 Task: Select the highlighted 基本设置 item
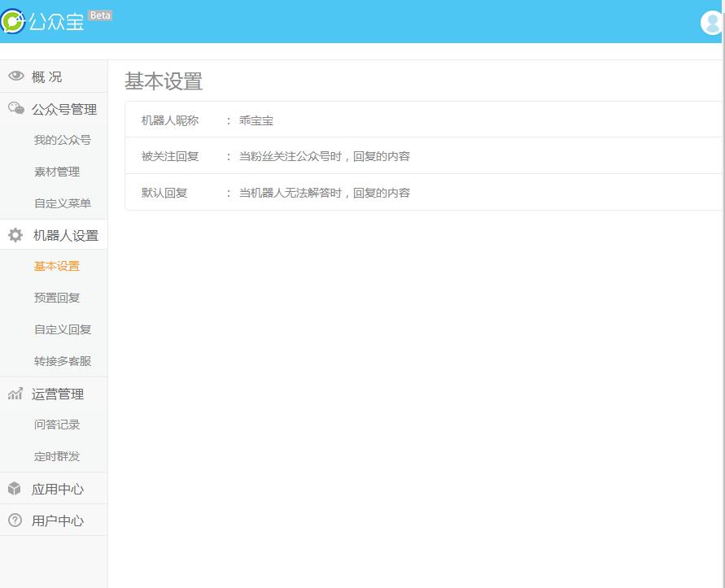coord(56,265)
